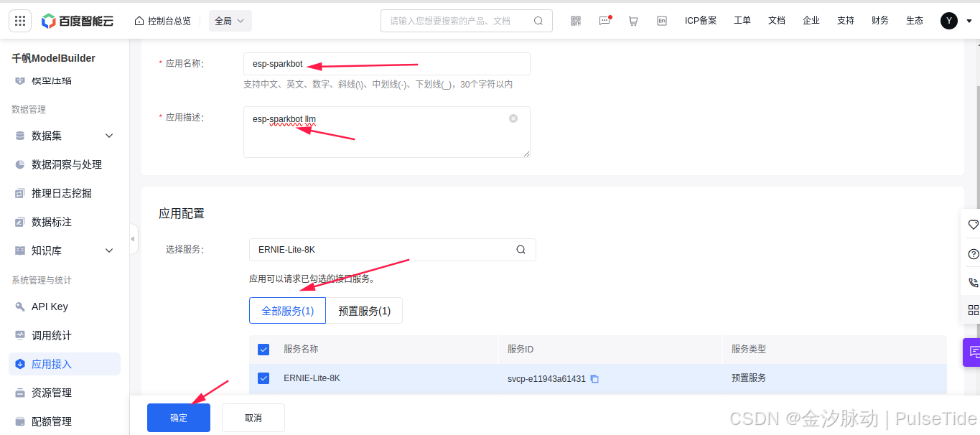
Task: Click the 确定 button
Action: [x=179, y=418]
